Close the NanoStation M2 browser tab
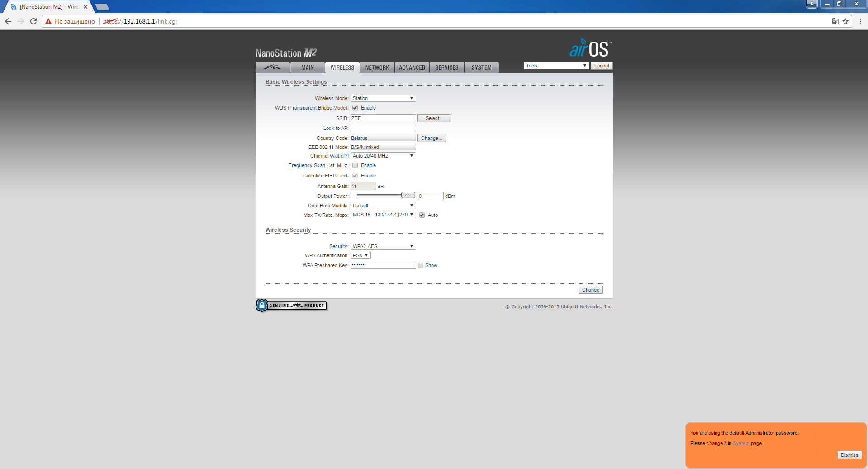868x469 pixels. coord(85,7)
